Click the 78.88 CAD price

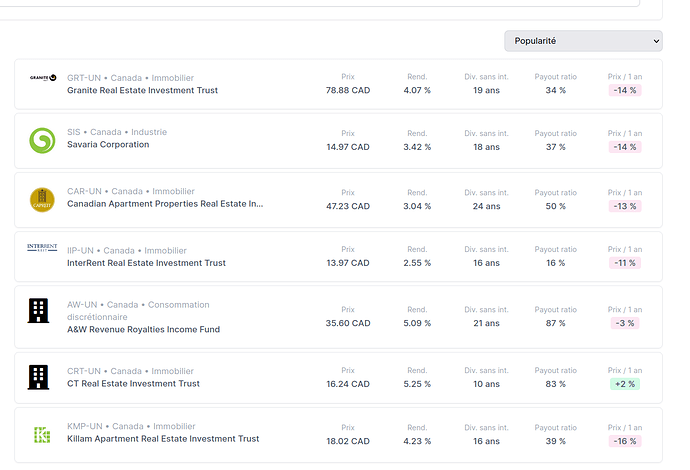click(x=348, y=90)
